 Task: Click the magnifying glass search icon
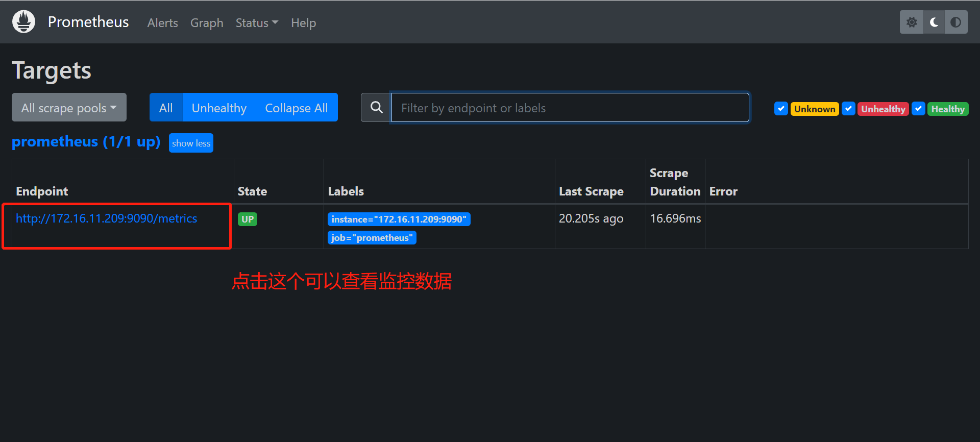pyautogui.click(x=376, y=108)
